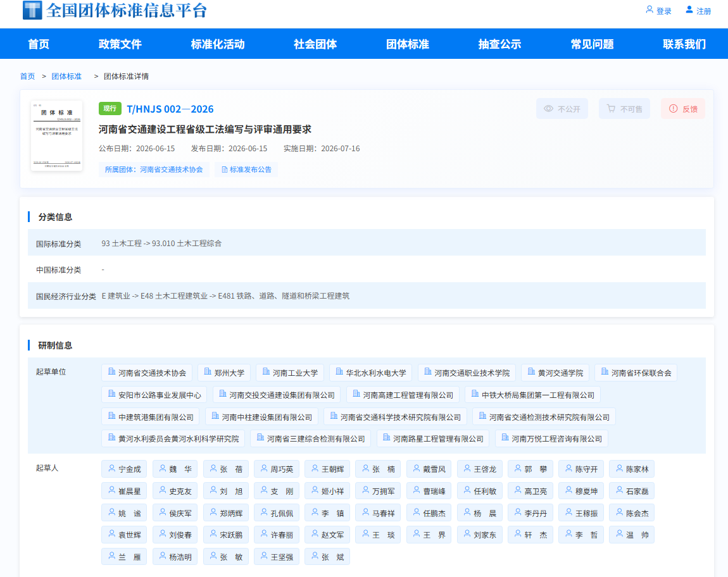Screen dimensions: 728x577
Task: Click the person icon beside 石家磊
Action: pyautogui.click(x=619, y=490)
